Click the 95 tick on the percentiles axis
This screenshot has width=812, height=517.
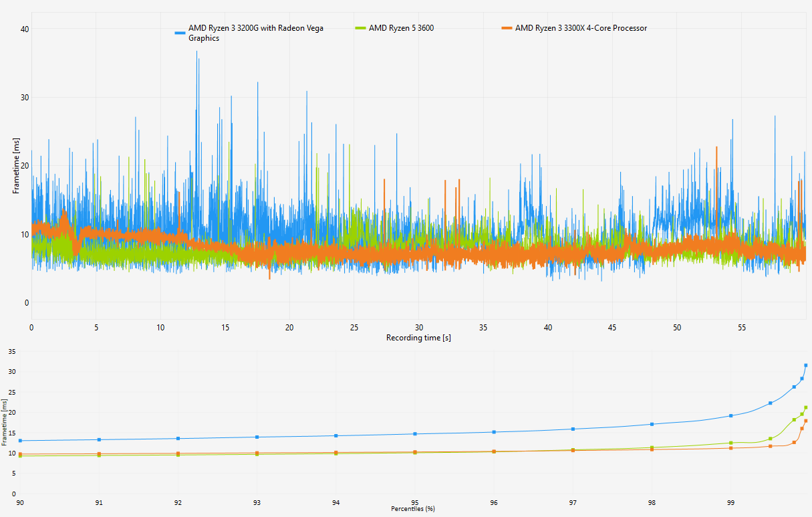click(415, 502)
